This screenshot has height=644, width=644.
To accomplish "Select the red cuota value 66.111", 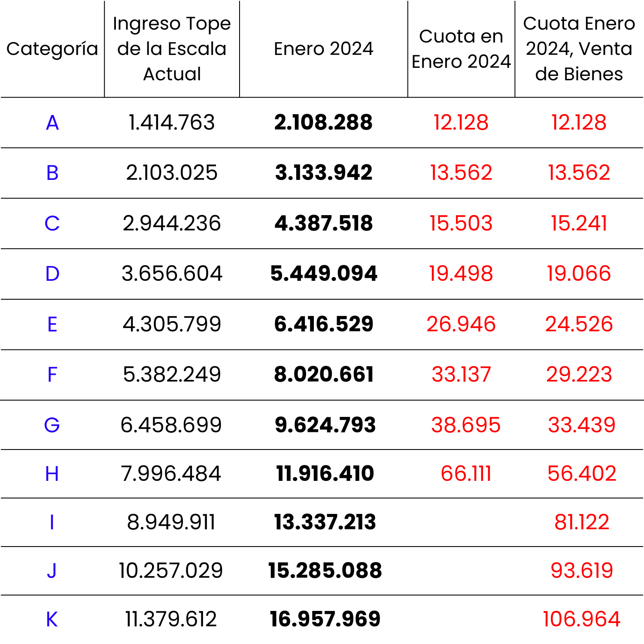I will tap(466, 474).
